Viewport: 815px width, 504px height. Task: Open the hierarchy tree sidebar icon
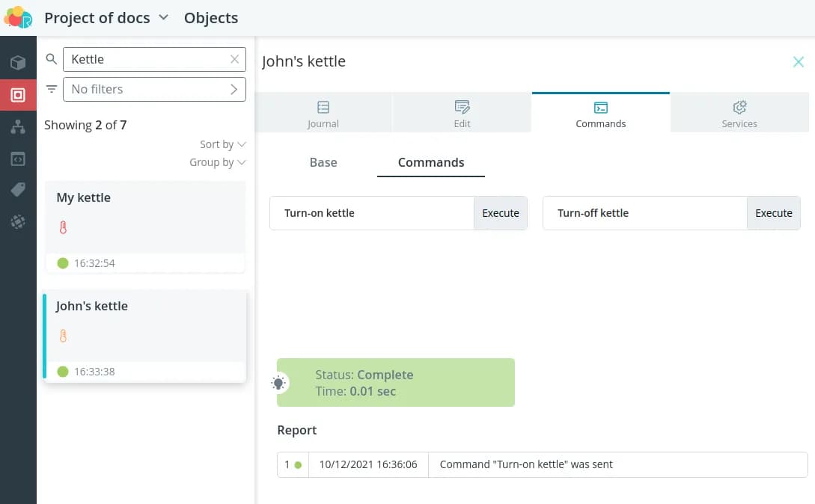(18, 127)
